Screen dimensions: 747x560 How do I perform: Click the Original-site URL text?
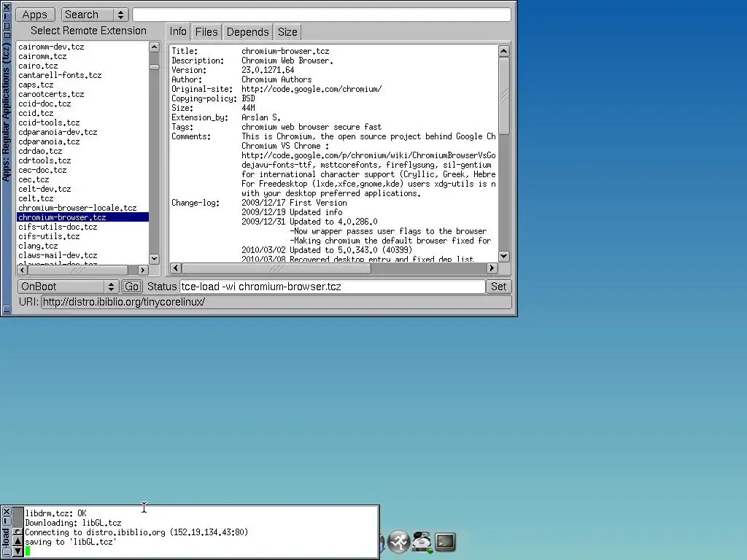311,89
